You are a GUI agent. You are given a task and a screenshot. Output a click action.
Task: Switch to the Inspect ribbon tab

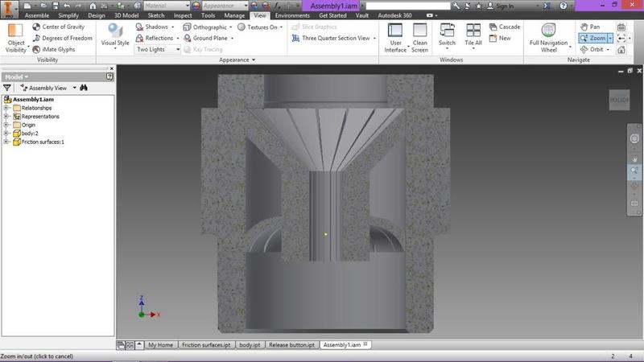tap(183, 15)
